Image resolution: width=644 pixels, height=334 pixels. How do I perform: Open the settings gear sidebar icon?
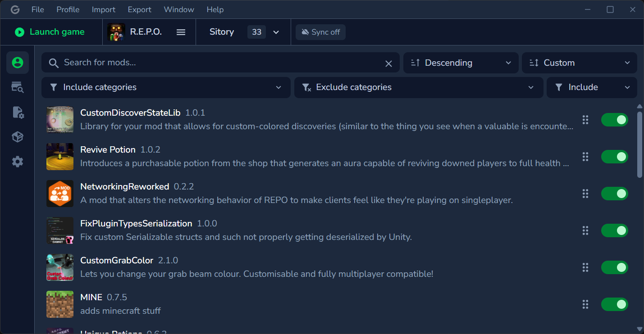click(x=18, y=162)
